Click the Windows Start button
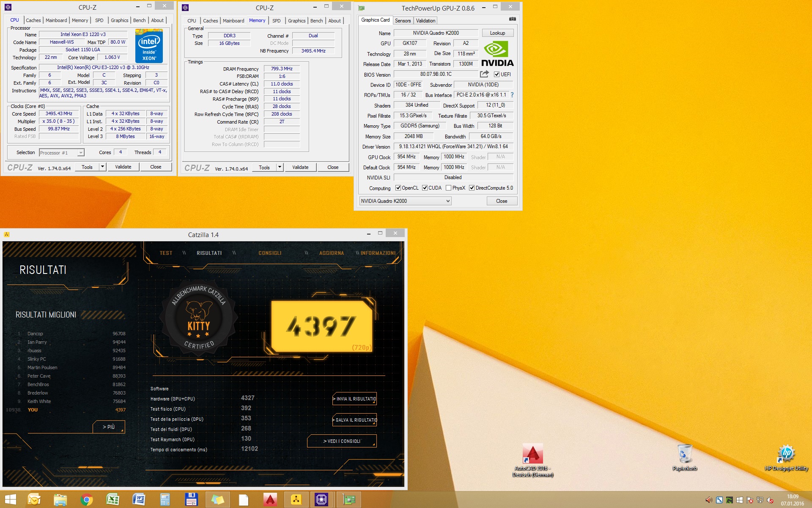 click(10, 500)
